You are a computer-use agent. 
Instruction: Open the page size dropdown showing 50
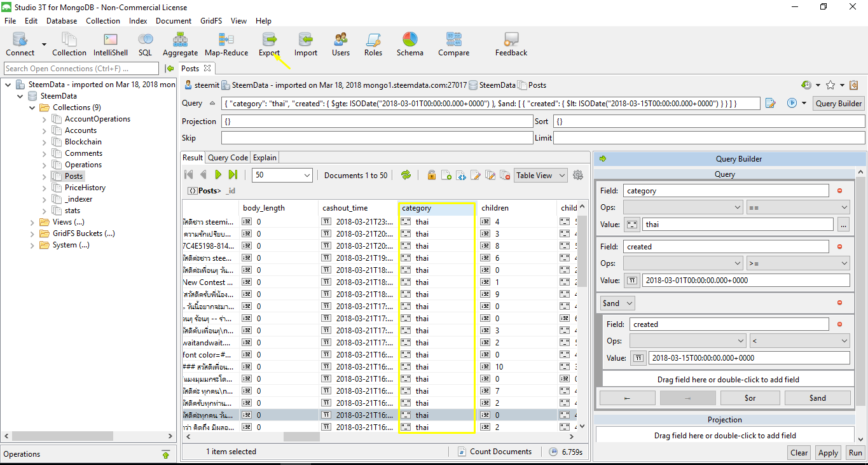pos(282,175)
